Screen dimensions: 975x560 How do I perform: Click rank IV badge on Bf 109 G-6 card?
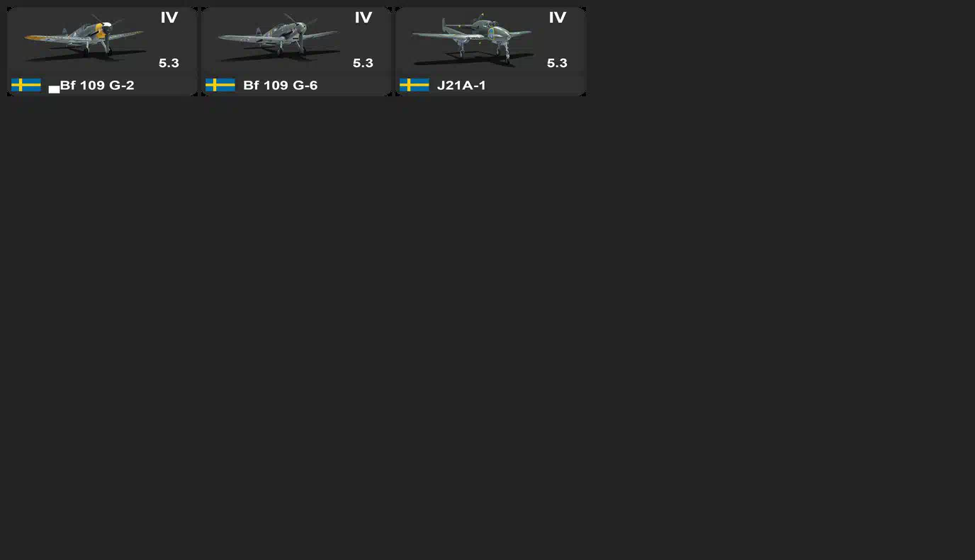[363, 18]
